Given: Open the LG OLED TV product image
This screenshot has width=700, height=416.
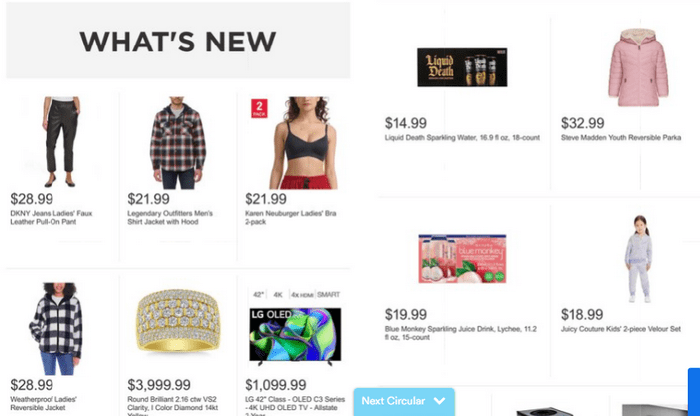Looking at the screenshot, I should pos(295,336).
